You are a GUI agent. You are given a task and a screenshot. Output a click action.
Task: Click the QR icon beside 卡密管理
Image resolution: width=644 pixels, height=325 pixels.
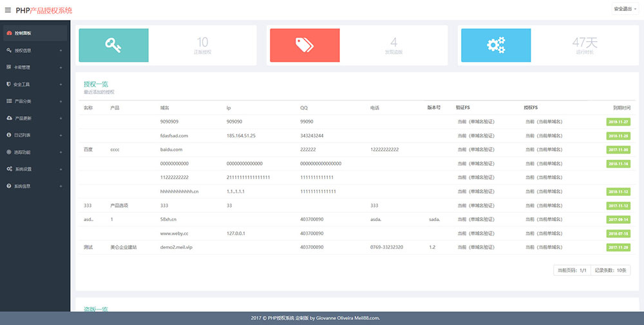click(x=9, y=67)
